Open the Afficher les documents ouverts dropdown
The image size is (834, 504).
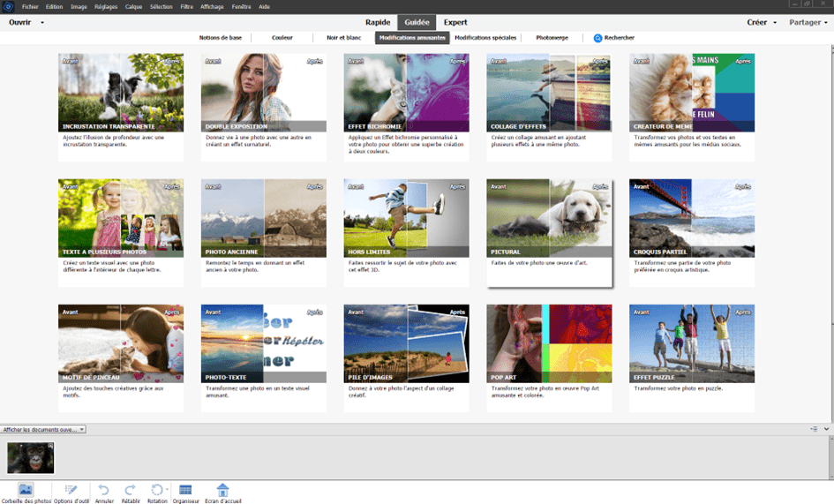tap(43, 429)
